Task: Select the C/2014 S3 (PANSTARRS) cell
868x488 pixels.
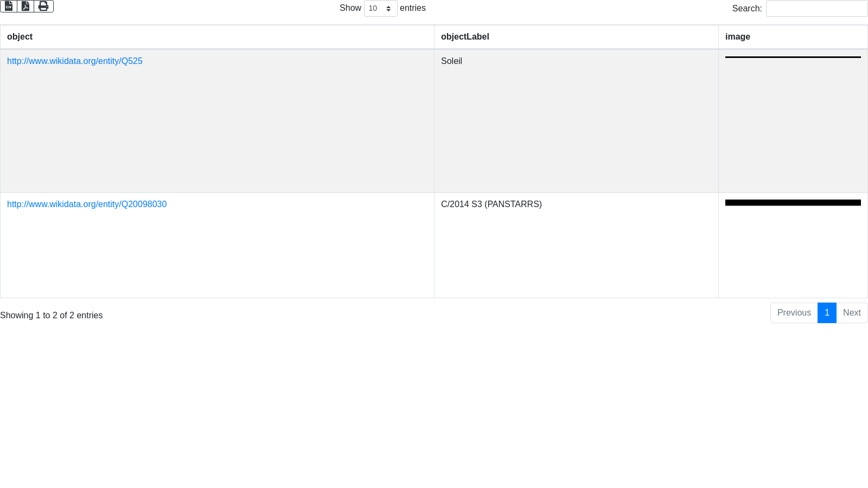Action: coord(492,204)
